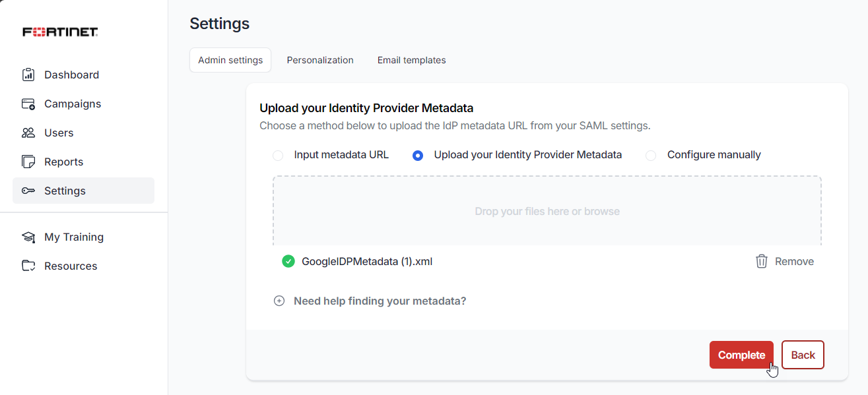Open the Email templates tab
Image resolution: width=868 pixels, height=395 pixels.
411,60
